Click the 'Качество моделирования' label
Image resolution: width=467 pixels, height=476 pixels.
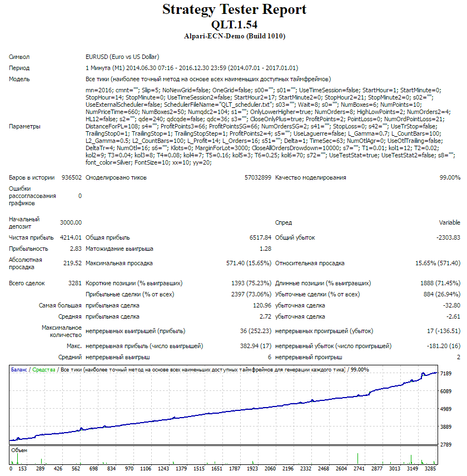point(310,177)
